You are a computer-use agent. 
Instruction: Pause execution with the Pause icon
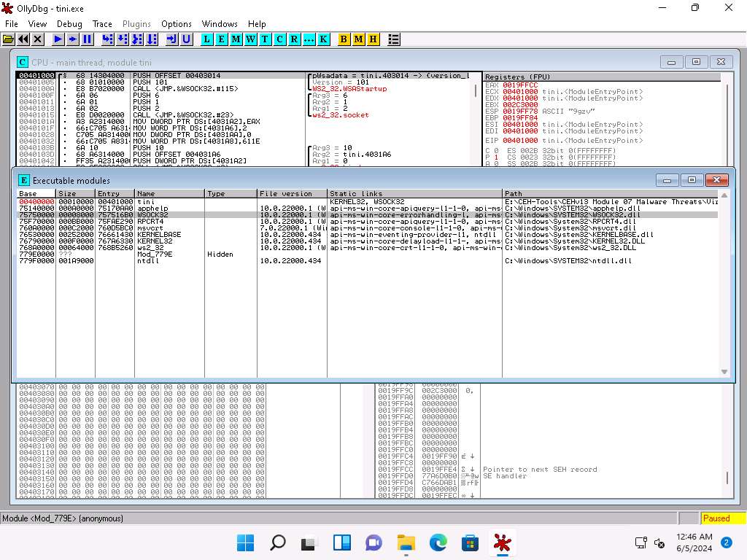87,39
